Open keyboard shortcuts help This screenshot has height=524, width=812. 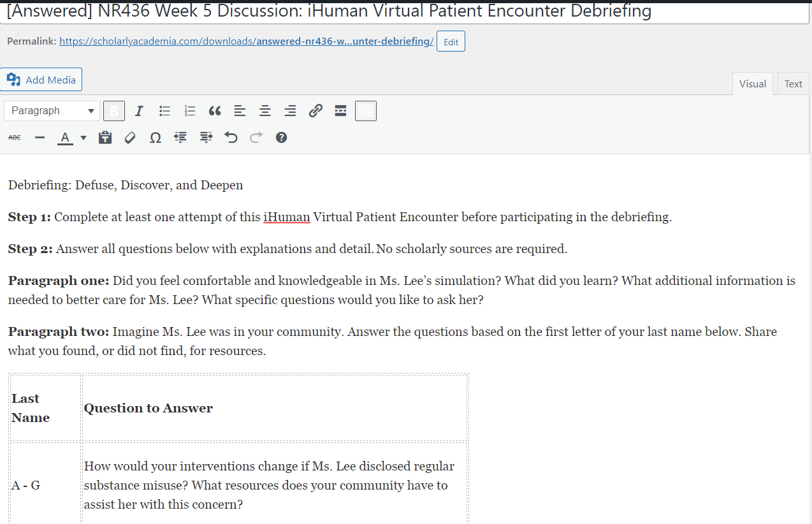pos(281,138)
